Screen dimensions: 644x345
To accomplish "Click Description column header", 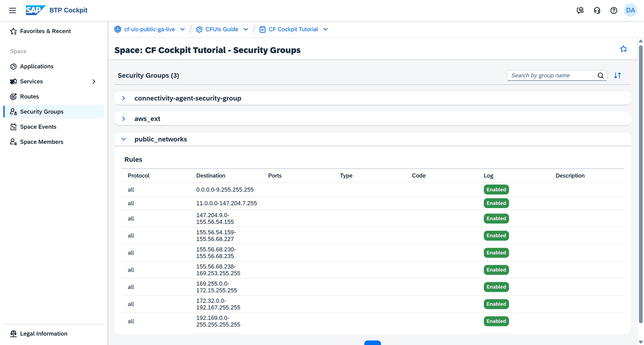I will [570, 176].
